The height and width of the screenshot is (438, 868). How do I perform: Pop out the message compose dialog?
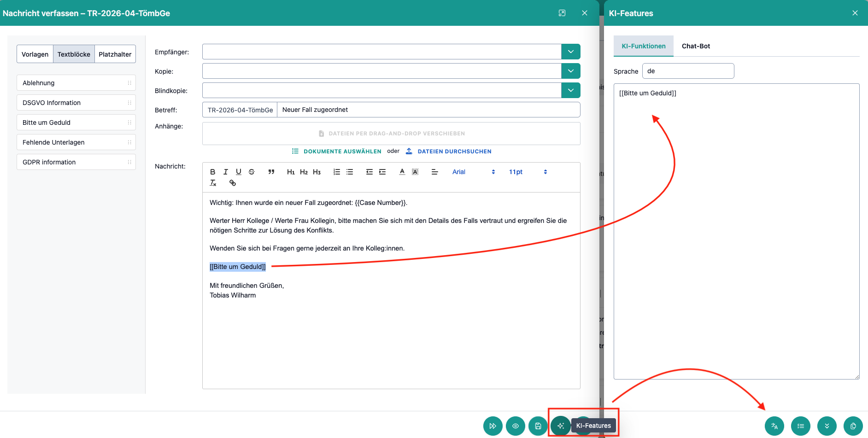(562, 13)
